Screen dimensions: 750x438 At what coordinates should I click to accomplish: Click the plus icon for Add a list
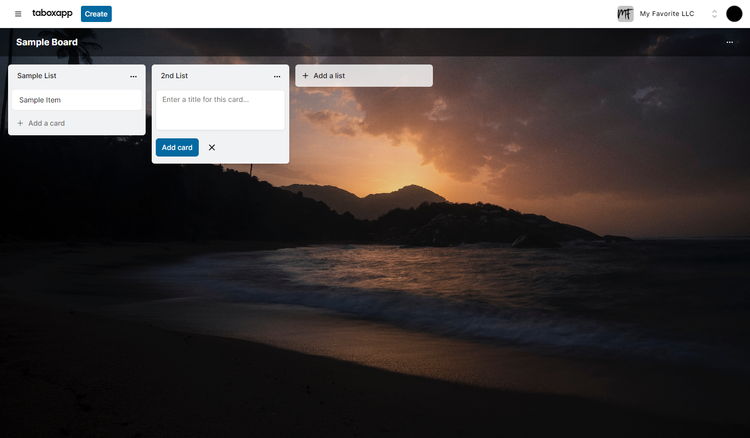[306, 76]
